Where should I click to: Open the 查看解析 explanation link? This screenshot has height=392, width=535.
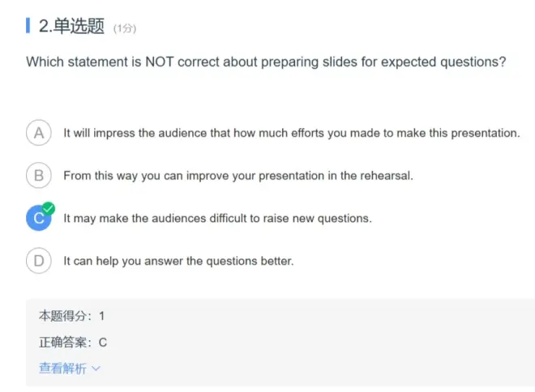62,369
